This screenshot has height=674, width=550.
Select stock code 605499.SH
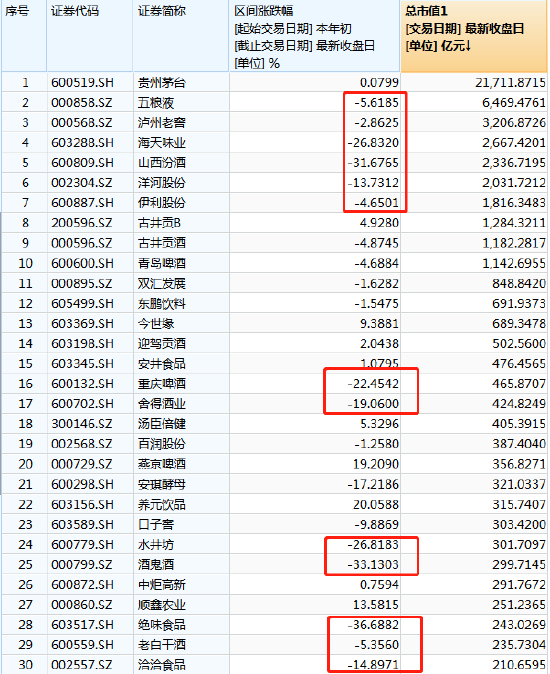pyautogui.click(x=82, y=303)
